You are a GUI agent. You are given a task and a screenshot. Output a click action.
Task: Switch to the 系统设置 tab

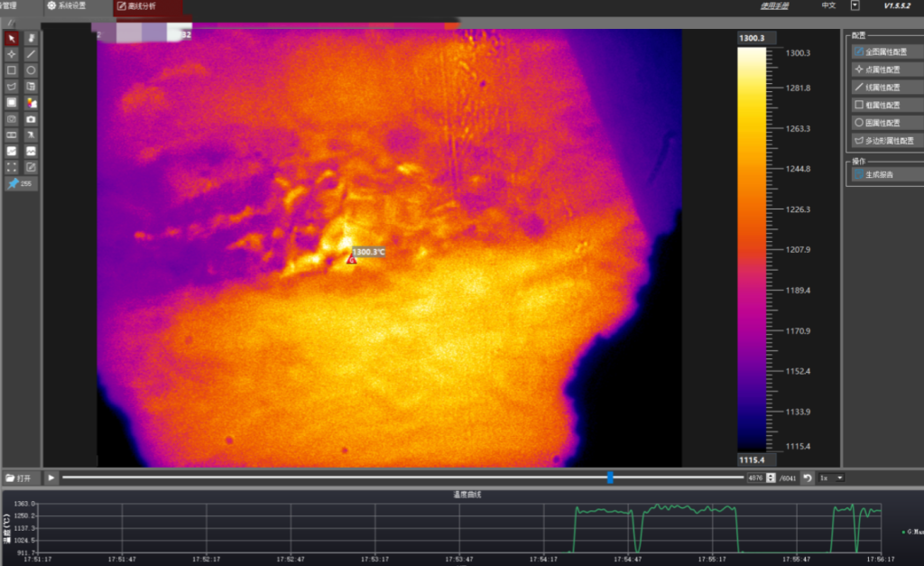coord(61,5)
